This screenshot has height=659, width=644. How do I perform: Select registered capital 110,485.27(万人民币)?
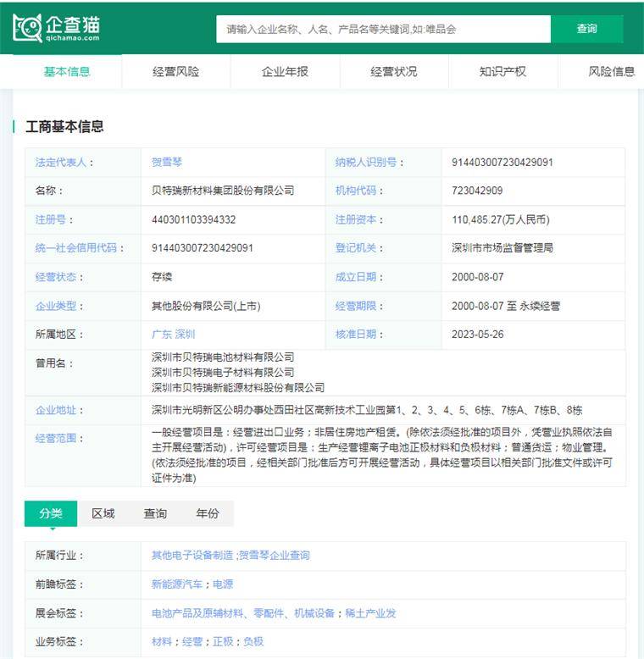coord(501,219)
